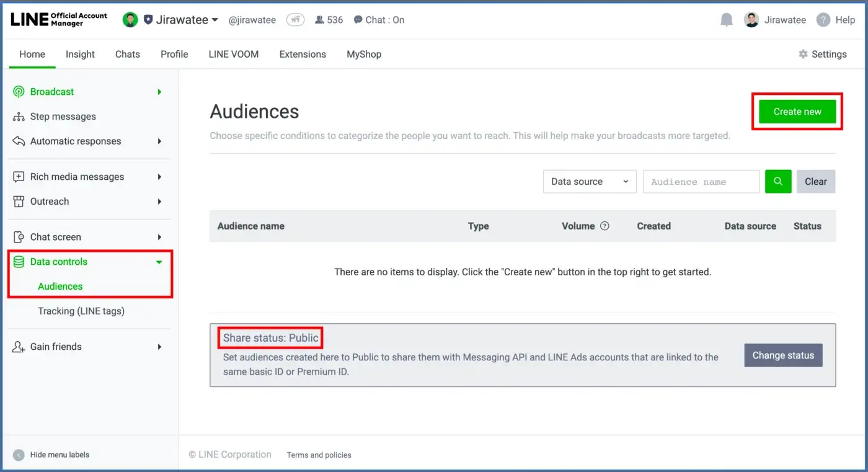Image resolution: width=868 pixels, height=472 pixels.
Task: Open Help from the question mark icon
Action: (x=823, y=20)
